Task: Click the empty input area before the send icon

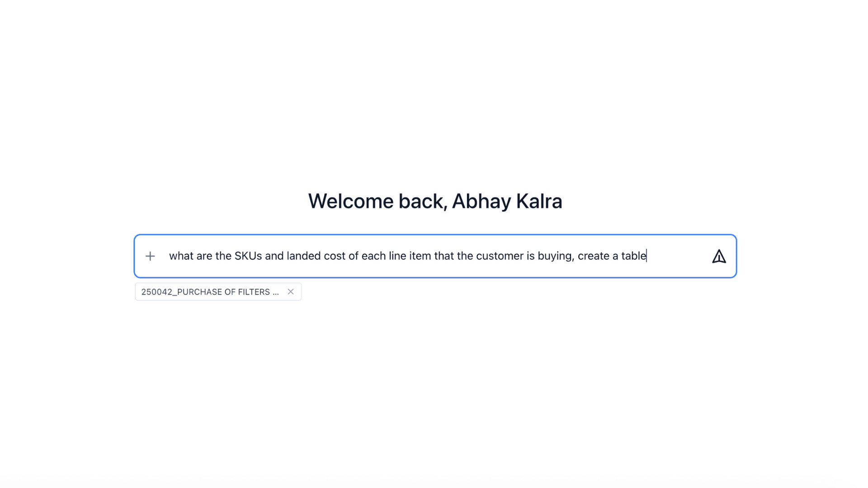Action: [678, 256]
